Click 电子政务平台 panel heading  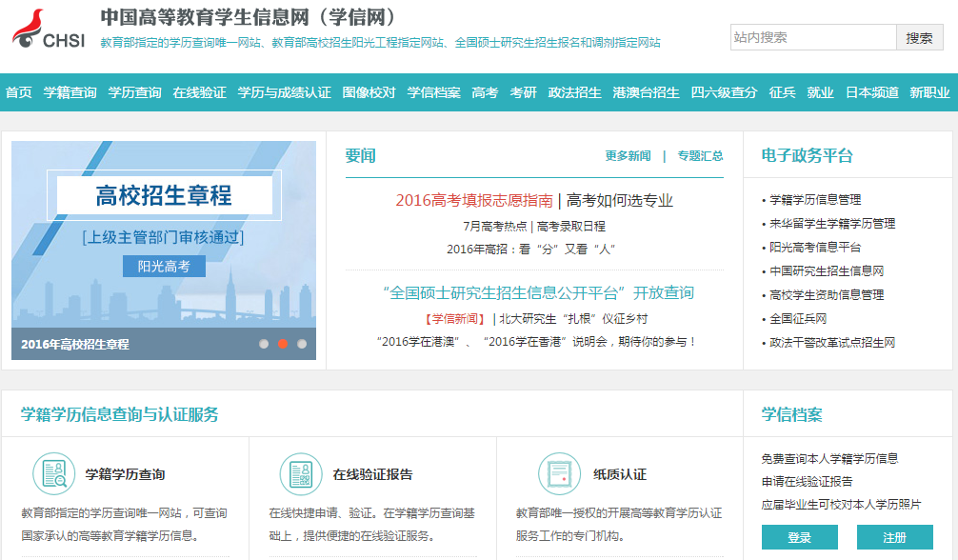(x=808, y=155)
